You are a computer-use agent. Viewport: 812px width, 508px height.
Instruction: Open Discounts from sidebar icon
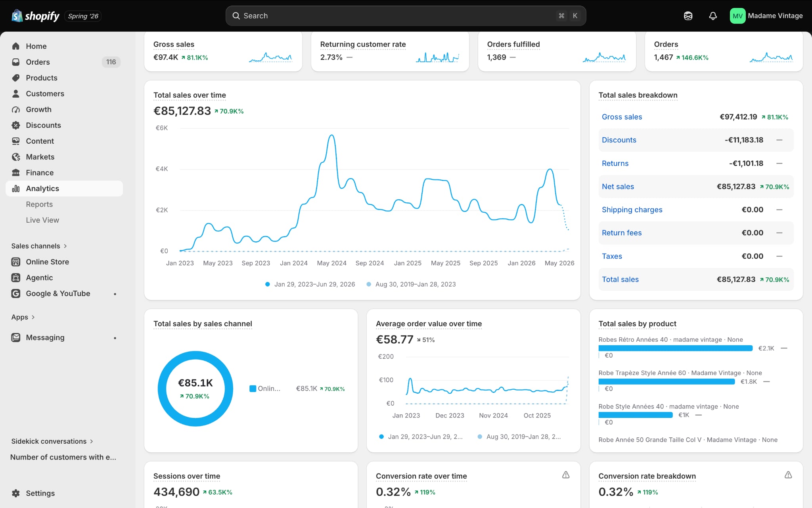(x=16, y=125)
